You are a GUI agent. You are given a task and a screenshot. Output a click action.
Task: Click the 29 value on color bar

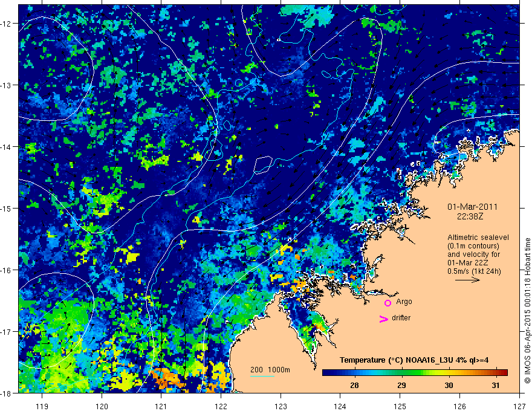401,385
